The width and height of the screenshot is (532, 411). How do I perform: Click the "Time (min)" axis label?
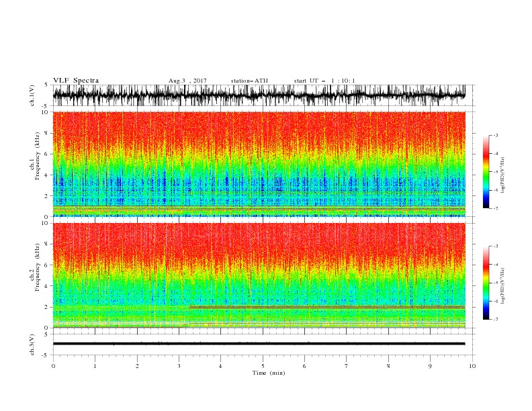269,373
